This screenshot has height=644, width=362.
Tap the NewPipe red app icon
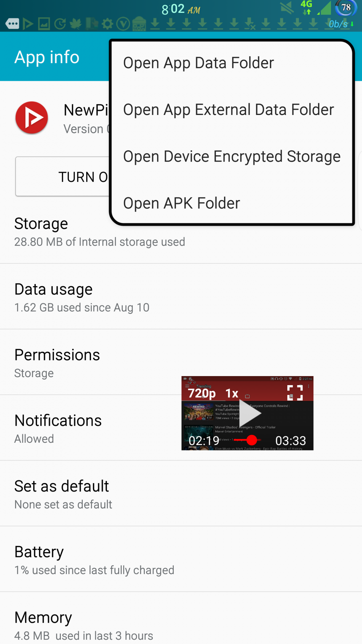tap(32, 118)
